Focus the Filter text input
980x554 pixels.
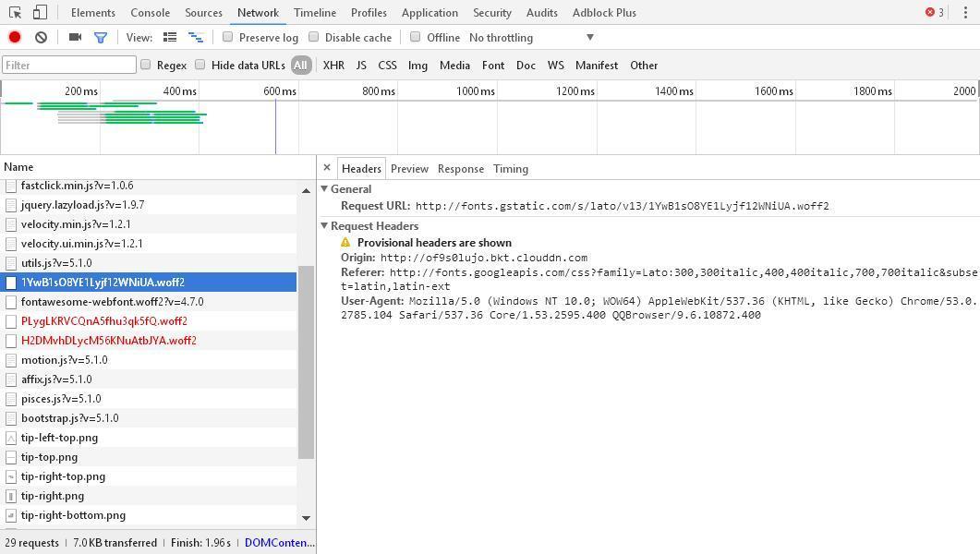pos(69,65)
